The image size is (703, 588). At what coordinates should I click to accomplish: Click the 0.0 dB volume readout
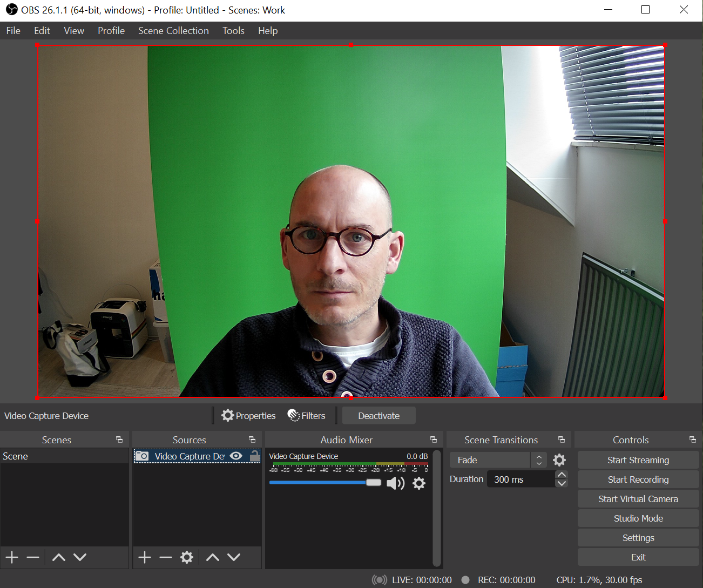click(417, 456)
